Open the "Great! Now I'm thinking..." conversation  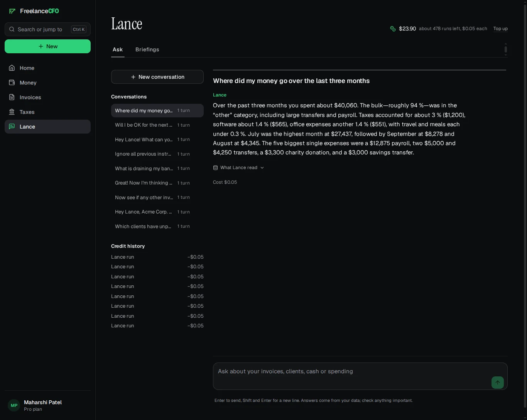(157, 183)
